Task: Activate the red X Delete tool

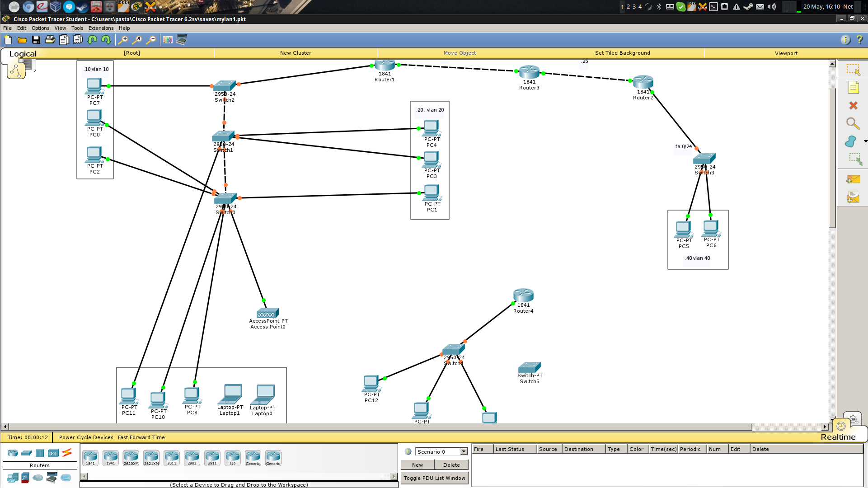Action: (853, 105)
